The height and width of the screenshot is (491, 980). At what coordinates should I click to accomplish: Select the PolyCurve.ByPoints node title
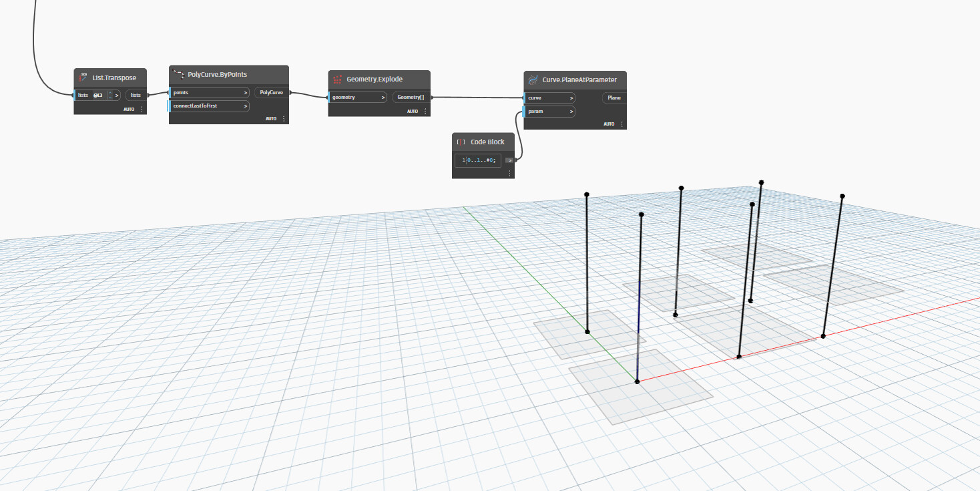(x=218, y=74)
